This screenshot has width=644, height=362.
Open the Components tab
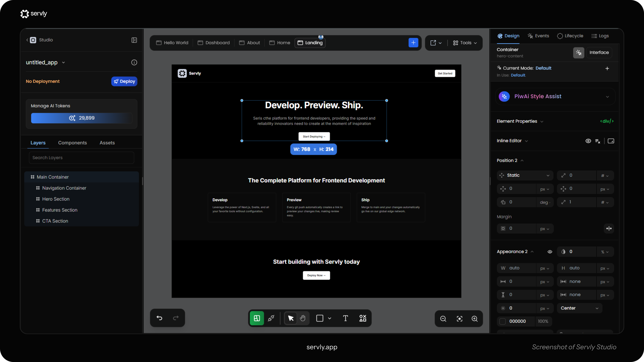(72, 143)
